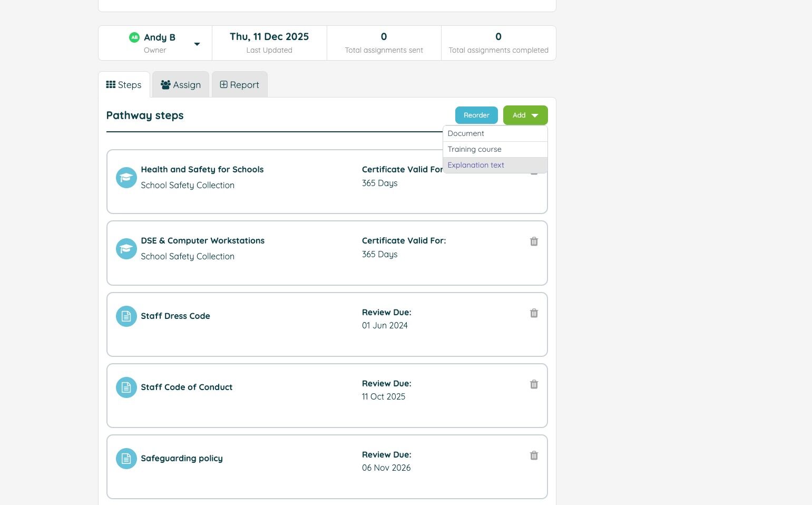
Task: Delete the Safeguarding policy step
Action: point(534,455)
